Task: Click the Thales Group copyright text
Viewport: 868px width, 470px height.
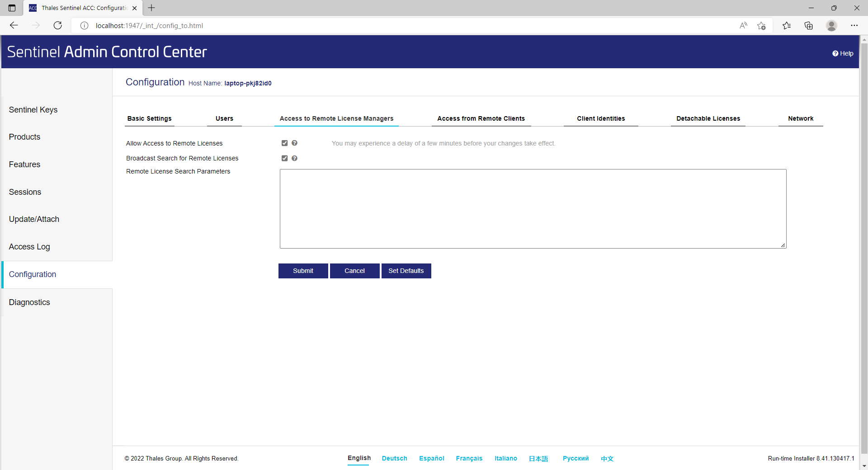Action: 181,458
